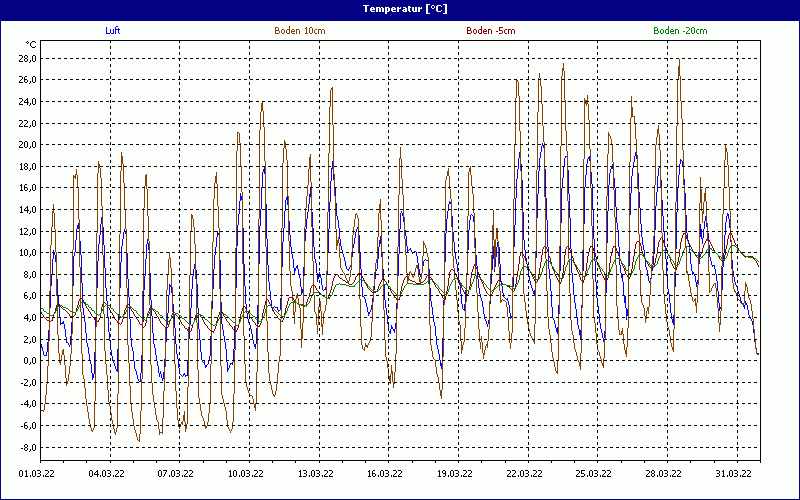Screen dimensions: 800x500
Task: Click the 28,0 value on the y-axis
Action: tap(26, 59)
